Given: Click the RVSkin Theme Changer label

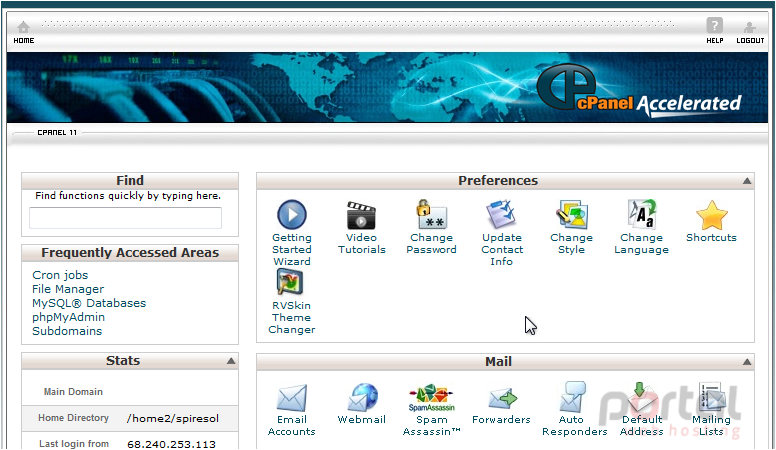Looking at the screenshot, I should pyautogui.click(x=291, y=317).
